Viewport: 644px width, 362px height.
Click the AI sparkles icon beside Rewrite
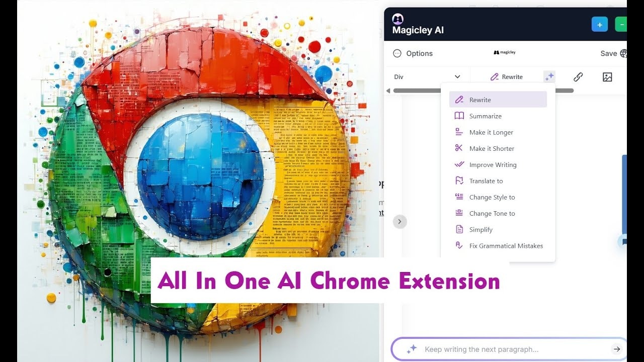coord(549,76)
